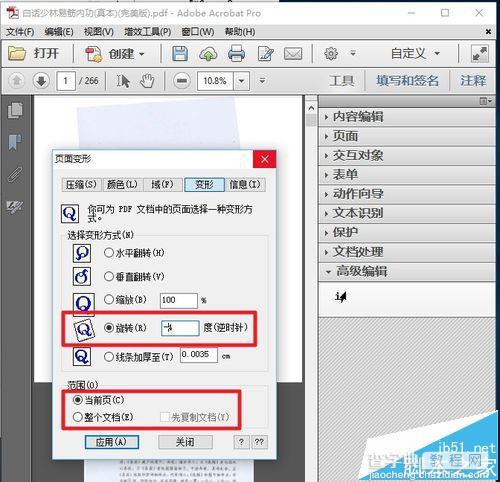
Task: Open the attachments paperclip panel
Action: click(x=15, y=174)
